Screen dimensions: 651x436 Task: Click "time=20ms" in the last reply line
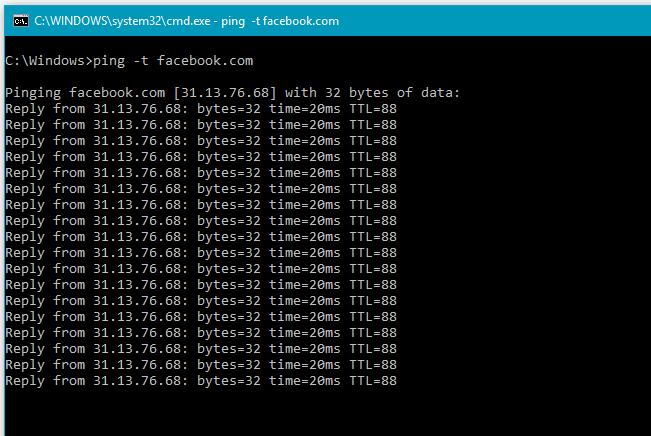[x=305, y=381]
